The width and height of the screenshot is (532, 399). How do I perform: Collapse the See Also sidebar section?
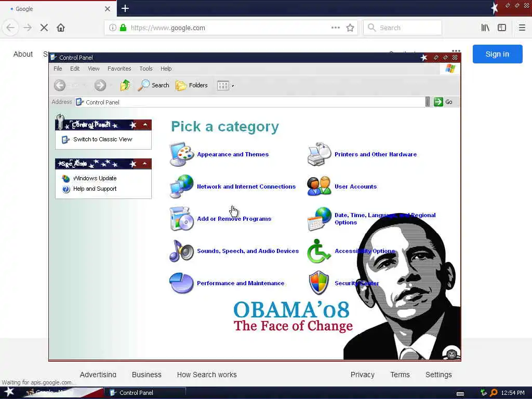click(145, 164)
